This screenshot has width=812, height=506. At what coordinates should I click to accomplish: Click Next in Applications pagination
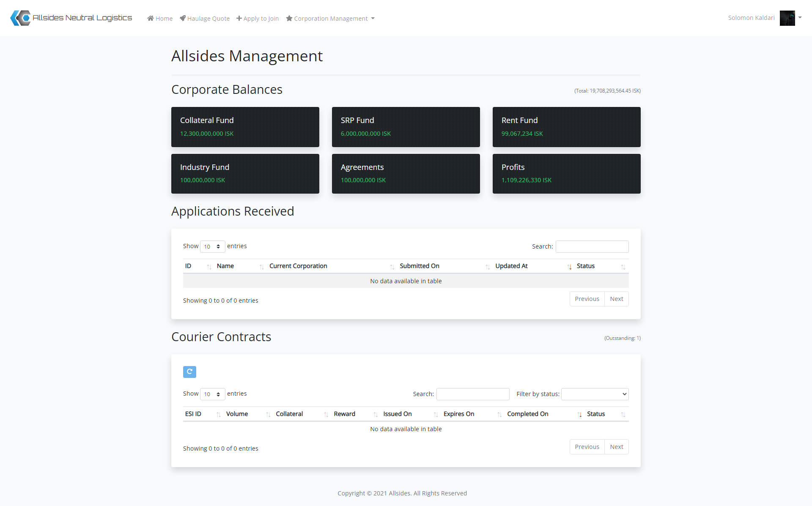pyautogui.click(x=616, y=299)
